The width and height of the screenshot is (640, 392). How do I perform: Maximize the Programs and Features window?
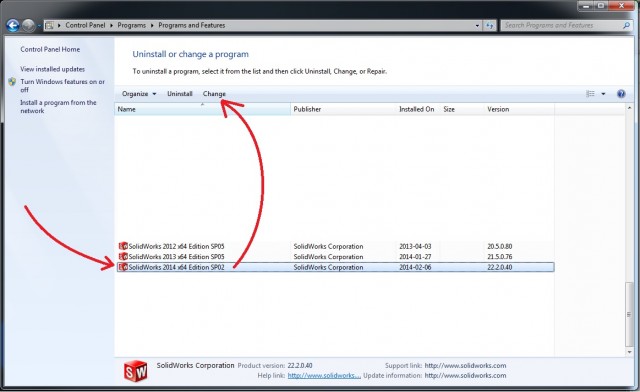click(x=601, y=6)
